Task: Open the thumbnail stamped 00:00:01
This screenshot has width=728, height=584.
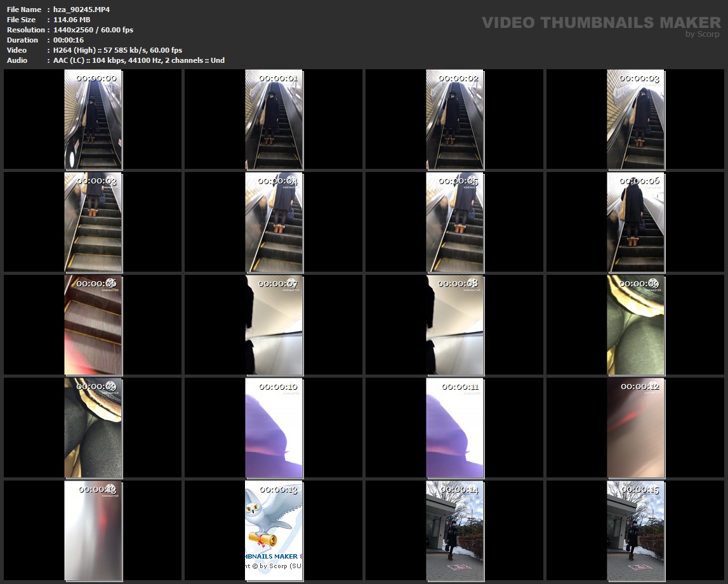Action: point(274,119)
